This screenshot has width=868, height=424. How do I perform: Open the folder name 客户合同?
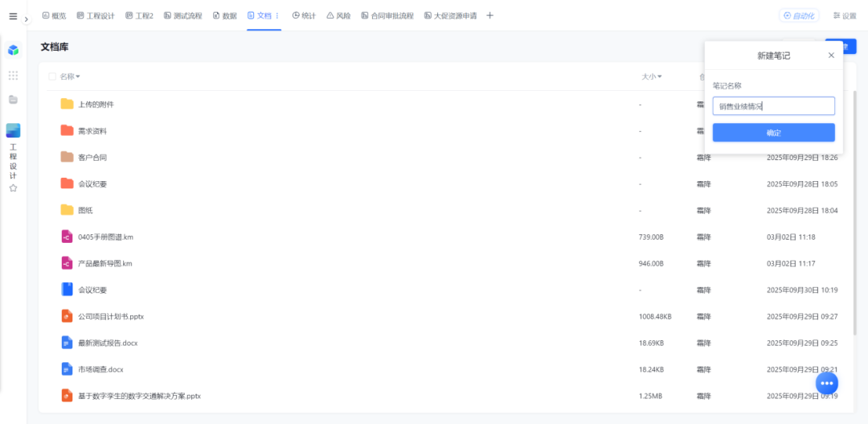92,158
